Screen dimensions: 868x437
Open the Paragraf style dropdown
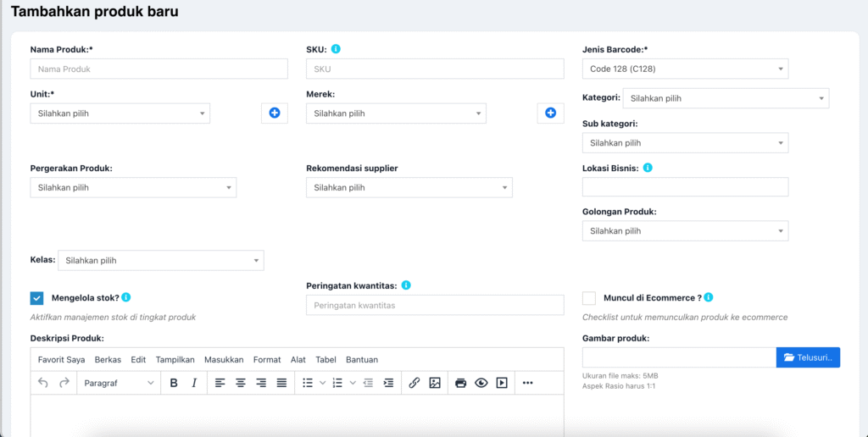coord(119,383)
